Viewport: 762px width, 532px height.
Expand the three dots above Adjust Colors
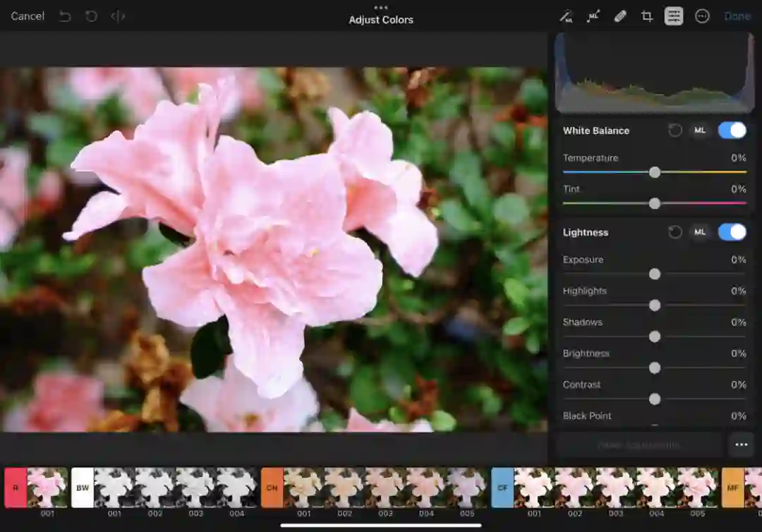381,7
